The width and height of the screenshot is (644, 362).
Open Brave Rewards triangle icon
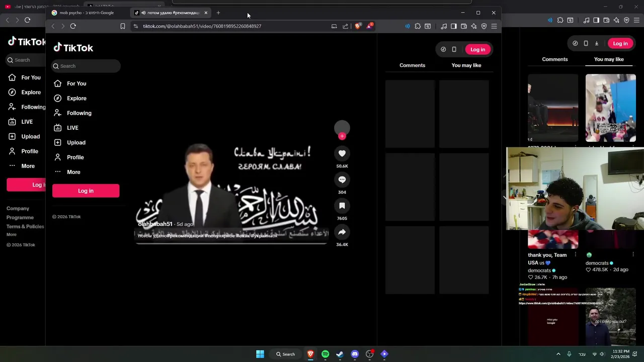369,26
